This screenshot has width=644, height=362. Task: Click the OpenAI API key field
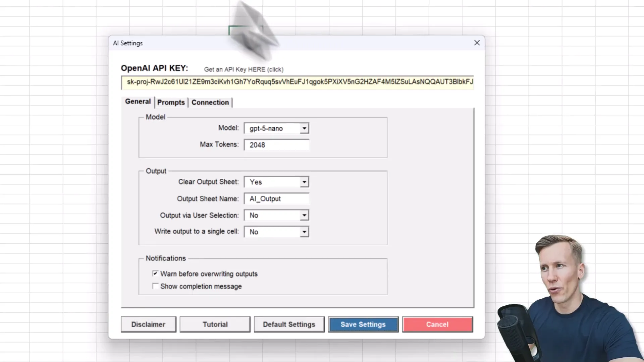[x=297, y=83]
